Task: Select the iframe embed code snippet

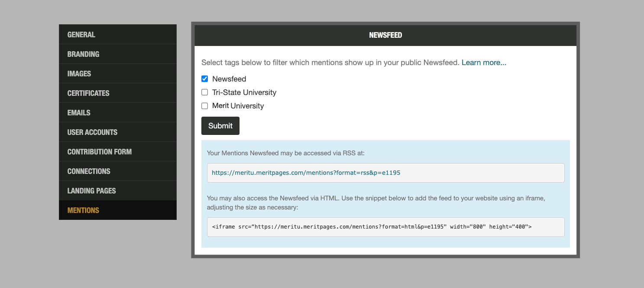Action: point(372,226)
